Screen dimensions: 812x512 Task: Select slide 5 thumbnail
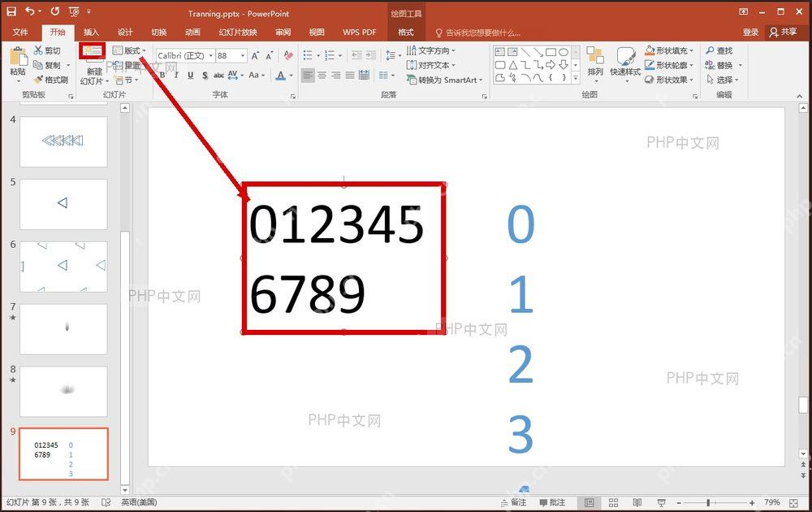point(63,204)
